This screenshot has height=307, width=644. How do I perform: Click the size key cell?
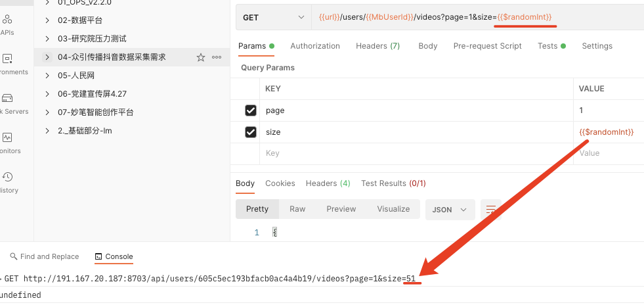[416, 132]
